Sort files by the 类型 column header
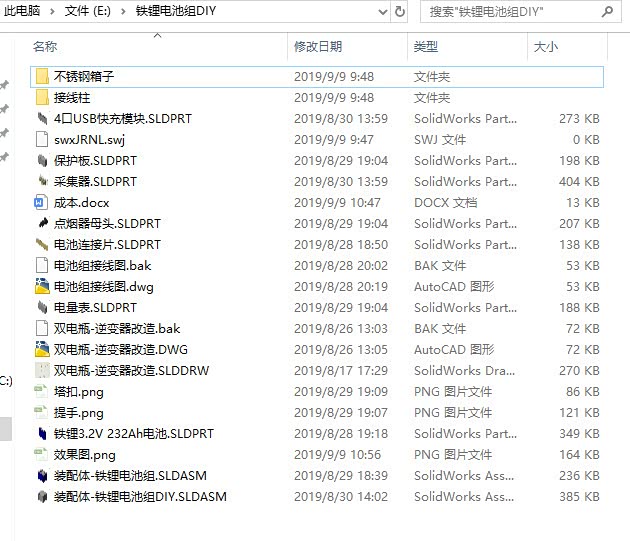The image size is (630, 541). point(426,47)
